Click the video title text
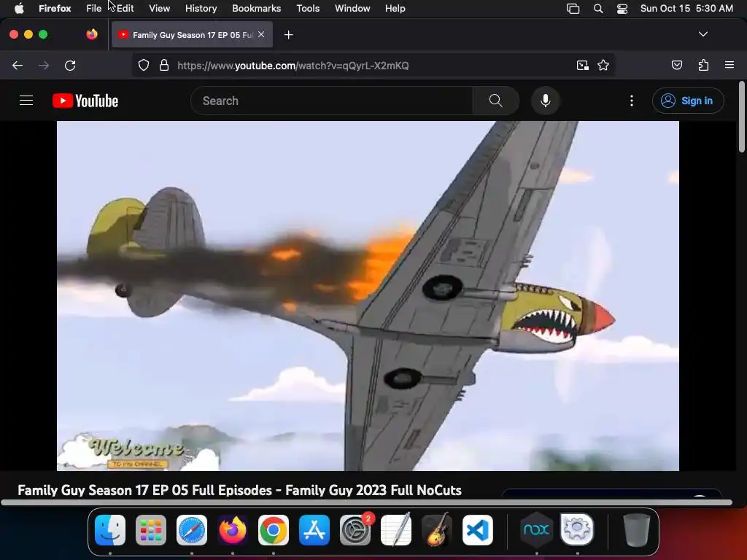Viewport: 747px width, 560px height. [239, 490]
